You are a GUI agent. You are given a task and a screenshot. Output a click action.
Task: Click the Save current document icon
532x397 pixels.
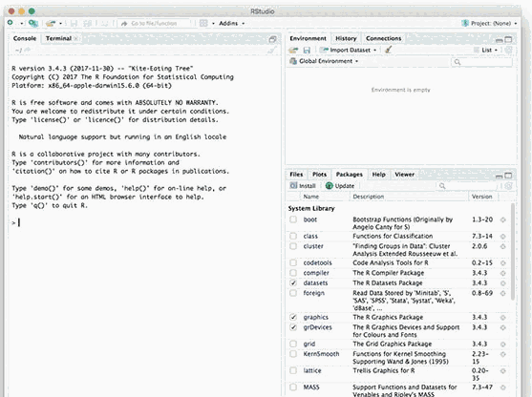tap(74, 24)
